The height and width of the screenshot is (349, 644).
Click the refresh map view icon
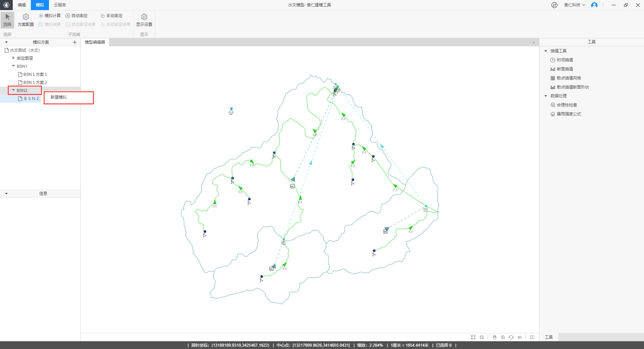[511, 337]
